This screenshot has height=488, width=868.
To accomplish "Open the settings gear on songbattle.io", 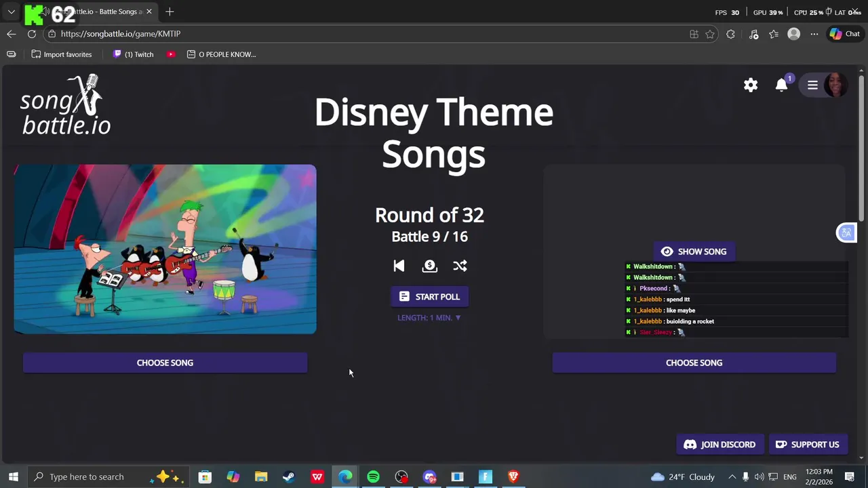I will tap(751, 85).
